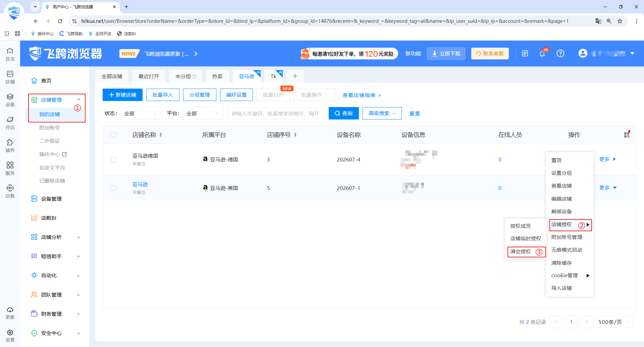The width and height of the screenshot is (644, 347).
Task: Select 编辑店铺 in the context menu
Action: pyautogui.click(x=561, y=199)
